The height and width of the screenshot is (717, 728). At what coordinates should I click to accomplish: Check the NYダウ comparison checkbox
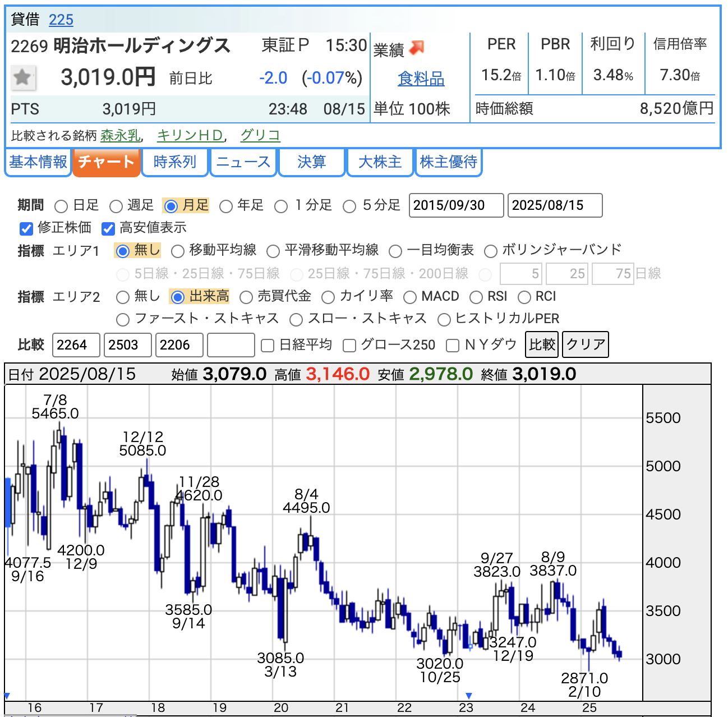453,346
